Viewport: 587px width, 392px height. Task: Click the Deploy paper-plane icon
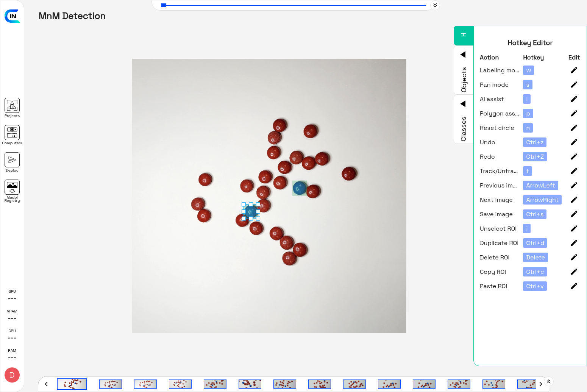(12, 160)
